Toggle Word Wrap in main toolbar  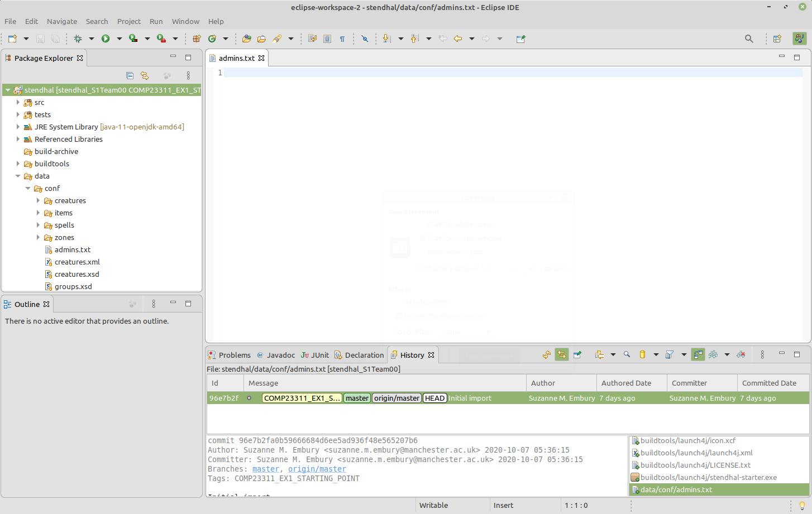[x=312, y=39]
